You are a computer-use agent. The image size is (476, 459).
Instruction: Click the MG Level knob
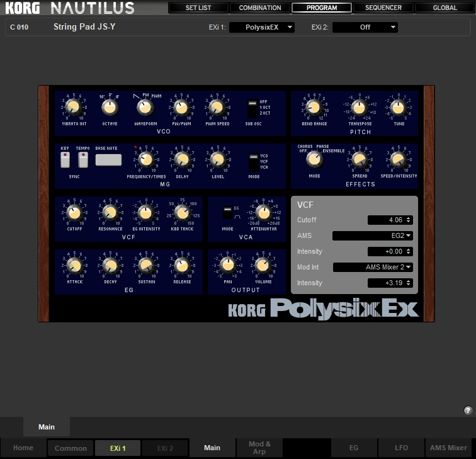[218, 160]
